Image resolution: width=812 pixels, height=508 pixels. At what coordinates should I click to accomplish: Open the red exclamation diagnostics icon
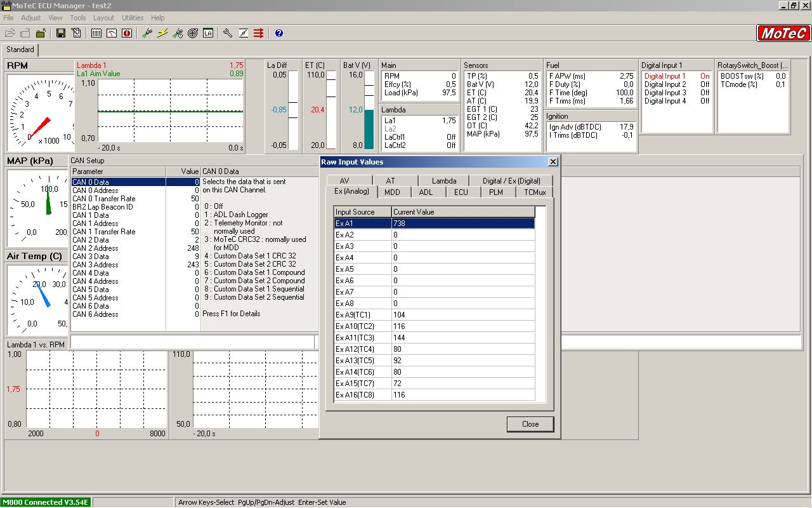pyautogui.click(x=127, y=33)
